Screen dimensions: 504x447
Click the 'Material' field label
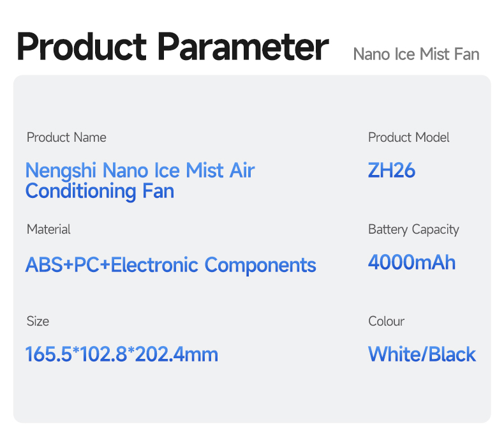pos(48,229)
